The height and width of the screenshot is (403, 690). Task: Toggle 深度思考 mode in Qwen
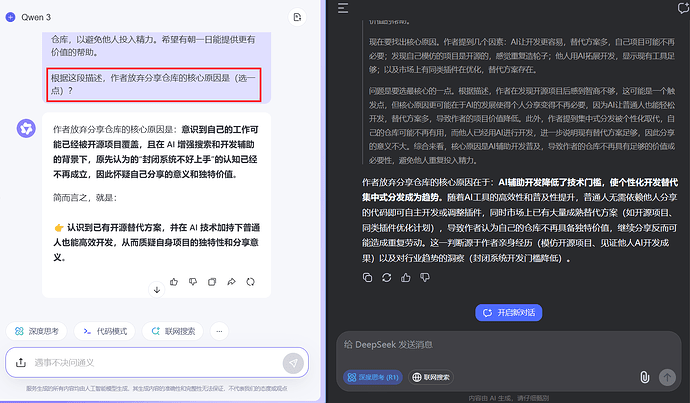pos(37,331)
